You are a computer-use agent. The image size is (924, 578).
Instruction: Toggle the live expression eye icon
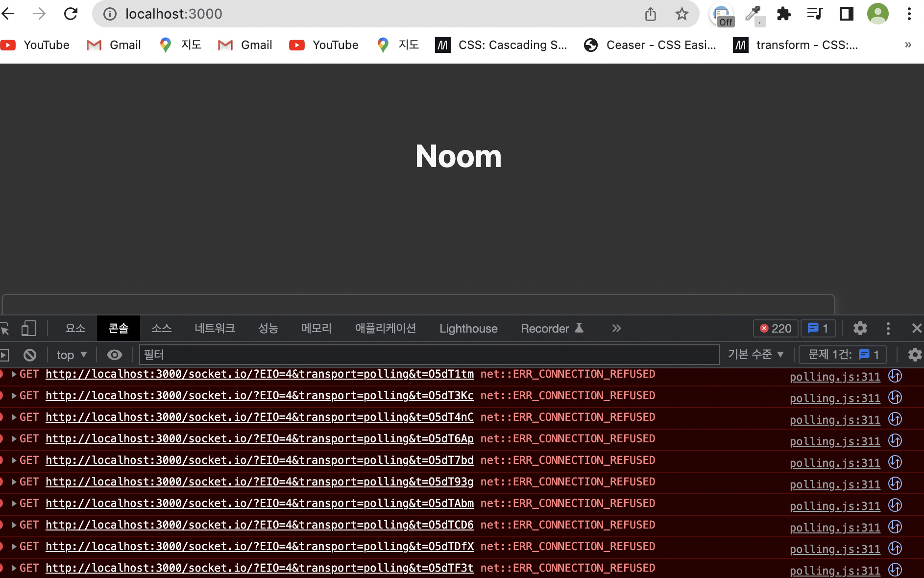[115, 355]
